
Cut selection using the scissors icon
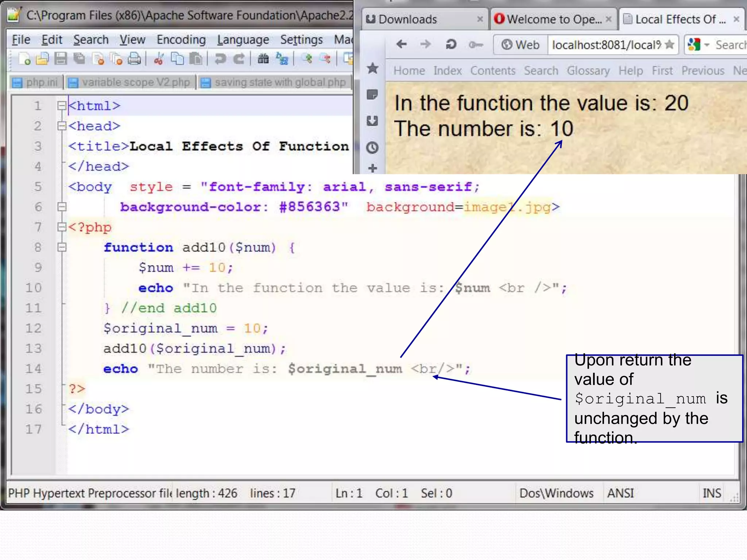click(x=158, y=59)
